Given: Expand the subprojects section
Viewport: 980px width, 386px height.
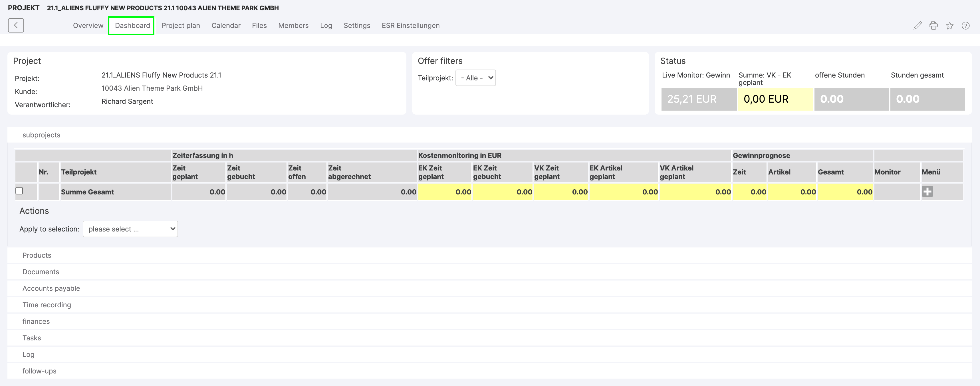Looking at the screenshot, I should tap(489, 135).
